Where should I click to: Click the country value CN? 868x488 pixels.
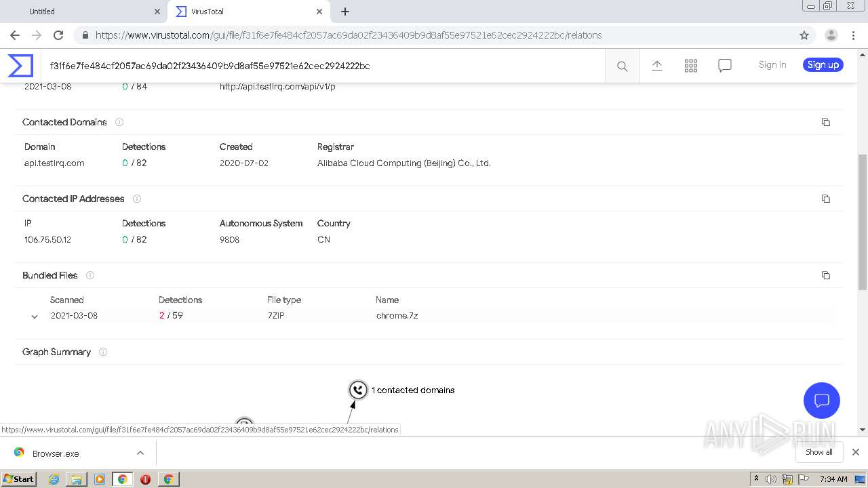pos(323,239)
